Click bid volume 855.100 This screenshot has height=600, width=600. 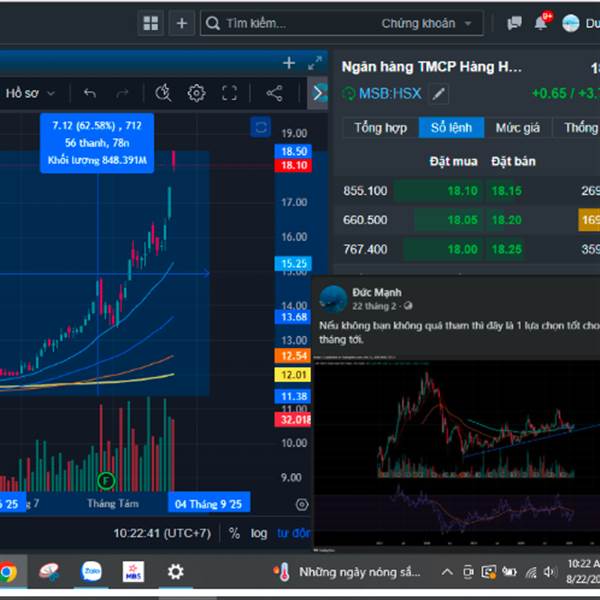tap(365, 191)
